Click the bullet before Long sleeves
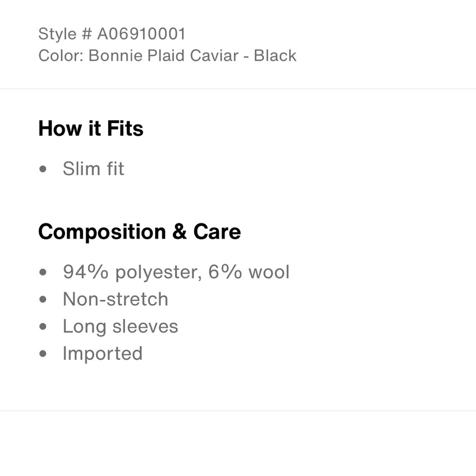Image resolution: width=476 pixels, height=476 pixels. 43,327
